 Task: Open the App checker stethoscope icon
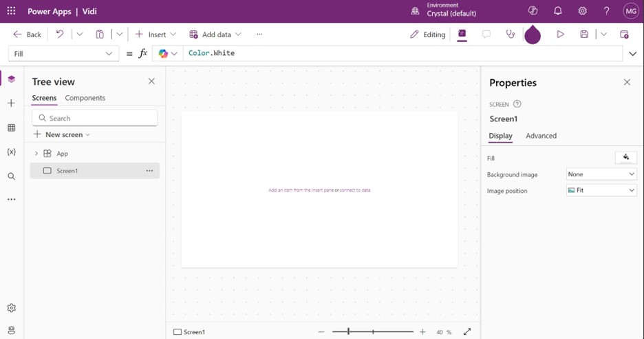pyautogui.click(x=510, y=34)
